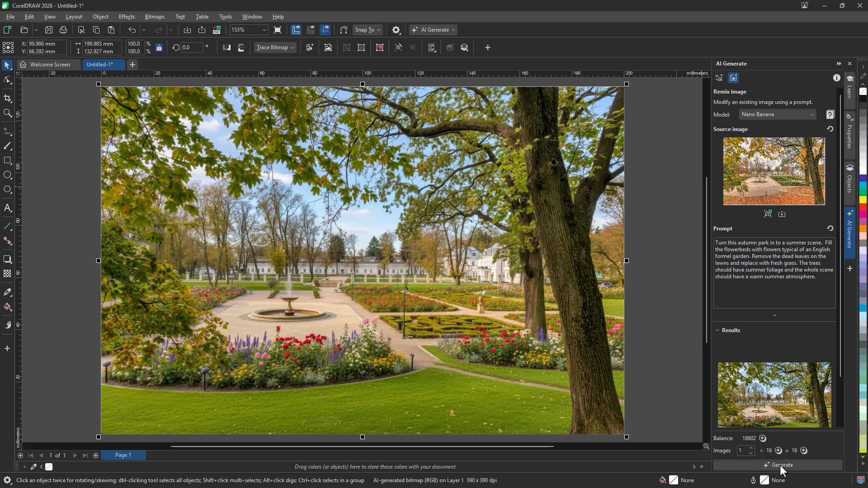Switch to Remix image mode icon
Screen dimensions: 868x488
point(733,78)
